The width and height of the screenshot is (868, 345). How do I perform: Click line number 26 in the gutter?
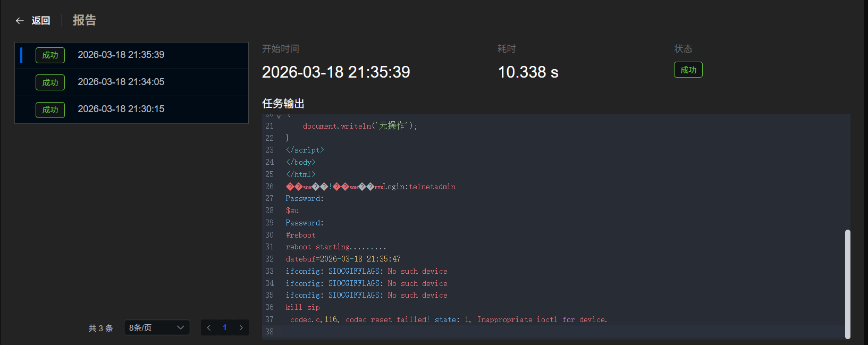(x=269, y=187)
